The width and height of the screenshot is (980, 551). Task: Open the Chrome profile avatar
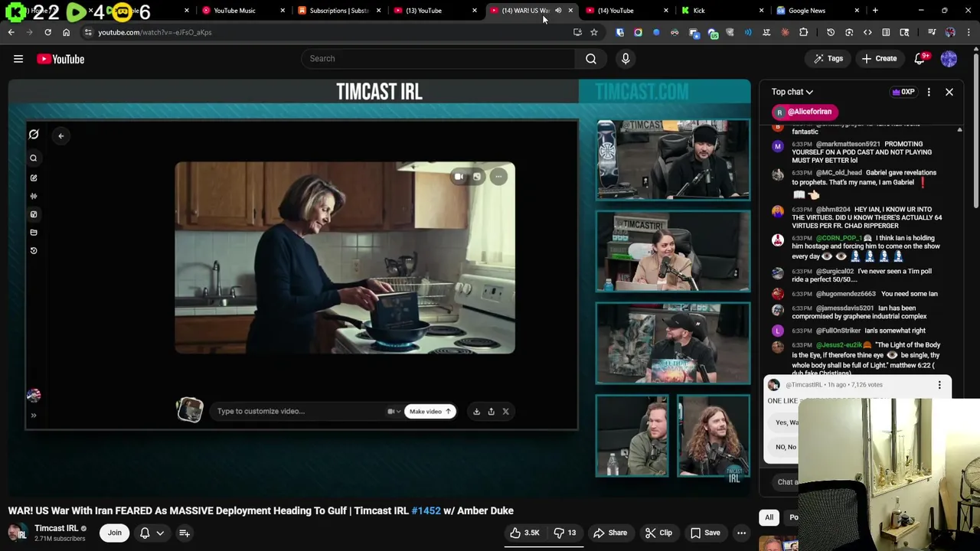pos(950,32)
